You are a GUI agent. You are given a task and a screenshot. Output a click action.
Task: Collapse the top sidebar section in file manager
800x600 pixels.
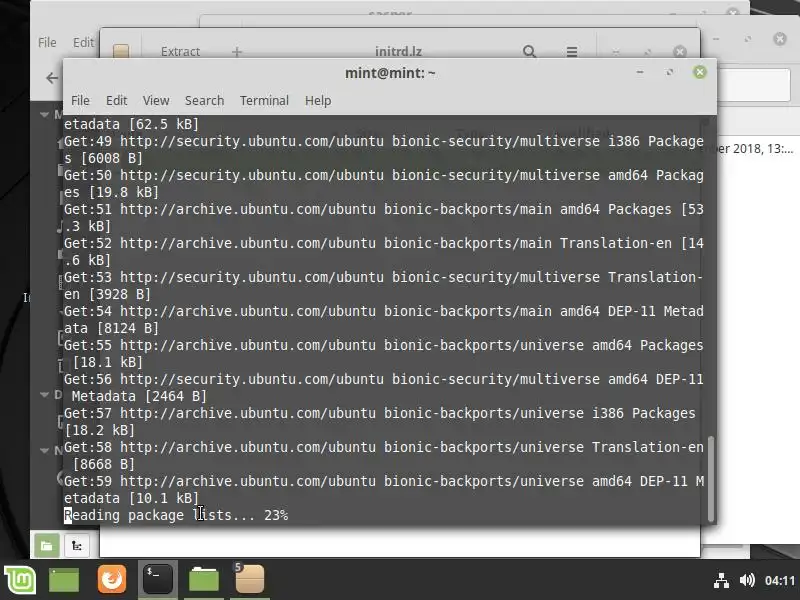tap(44, 114)
